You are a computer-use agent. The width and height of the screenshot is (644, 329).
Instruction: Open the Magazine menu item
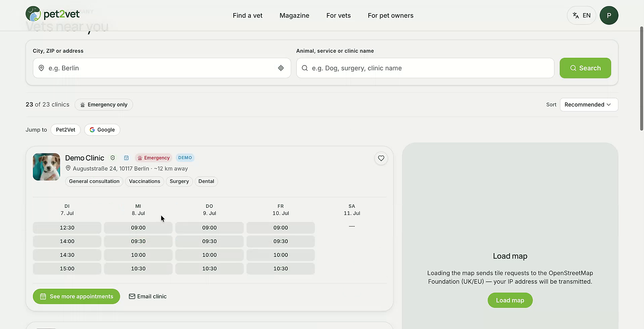pos(294,15)
